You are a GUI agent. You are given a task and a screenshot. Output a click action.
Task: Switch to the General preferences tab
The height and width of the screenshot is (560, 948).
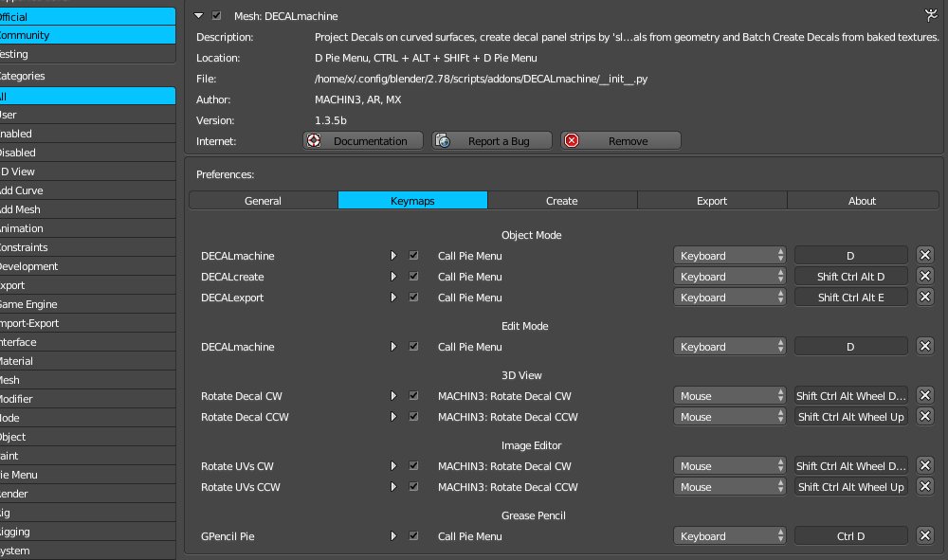pyautogui.click(x=263, y=201)
